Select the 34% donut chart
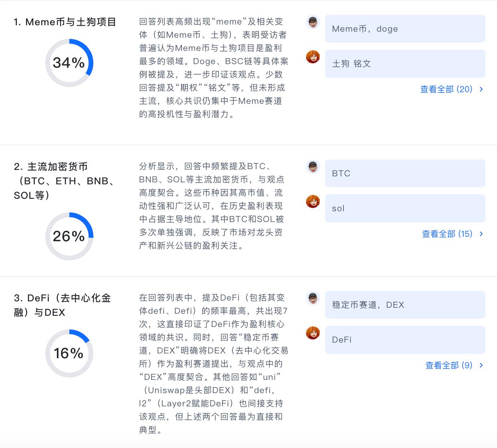Screen dimensions: 497x448 (69, 63)
